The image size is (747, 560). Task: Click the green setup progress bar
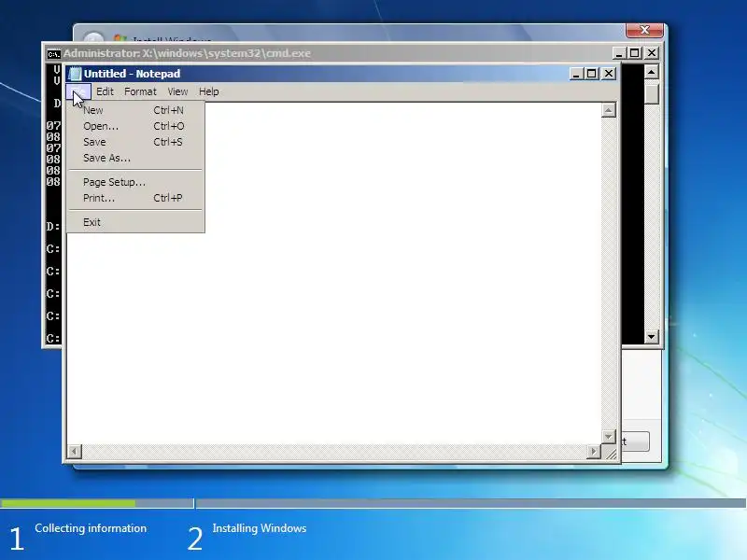coord(67,503)
